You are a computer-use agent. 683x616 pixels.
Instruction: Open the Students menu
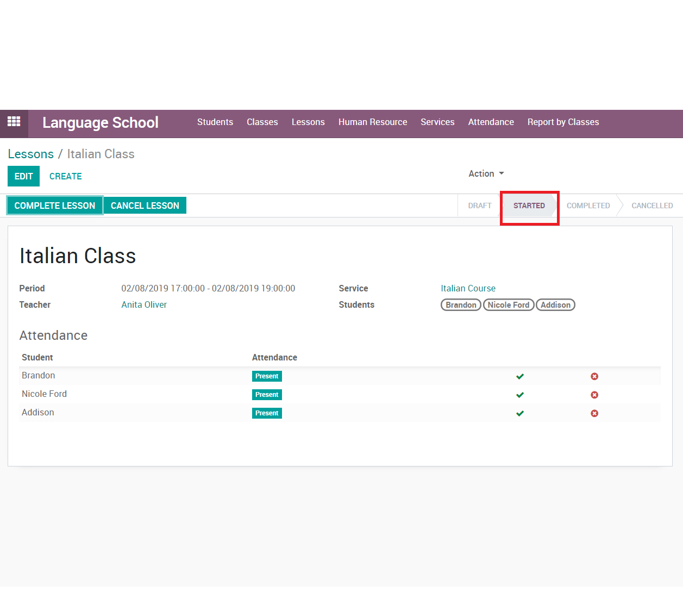tap(215, 122)
